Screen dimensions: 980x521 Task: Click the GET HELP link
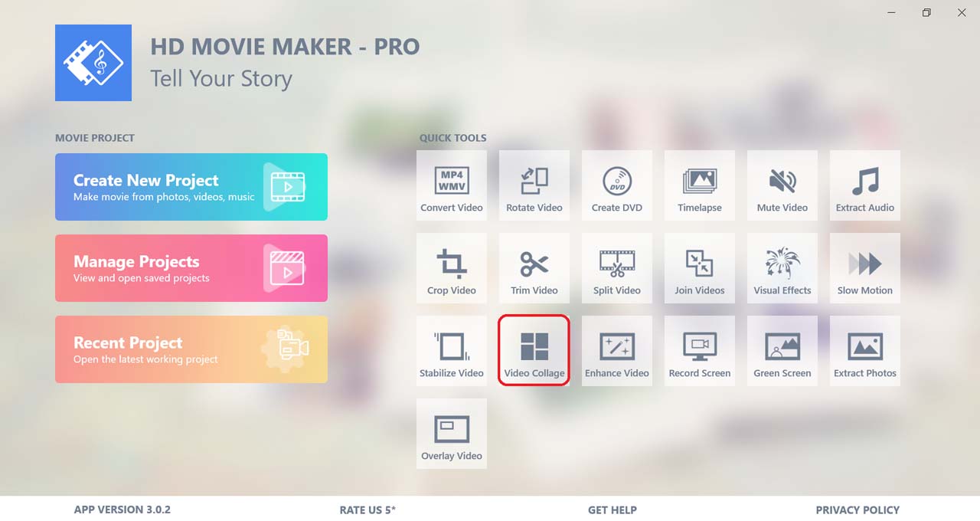click(x=612, y=510)
